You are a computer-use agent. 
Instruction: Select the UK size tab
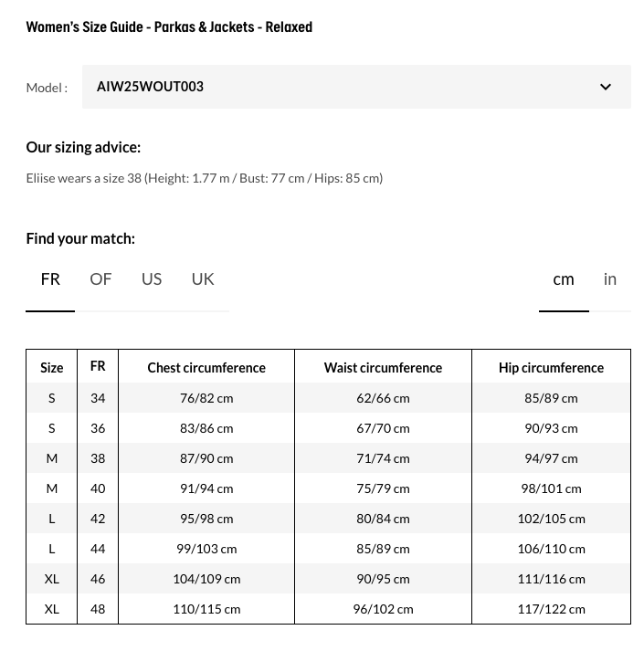203,279
